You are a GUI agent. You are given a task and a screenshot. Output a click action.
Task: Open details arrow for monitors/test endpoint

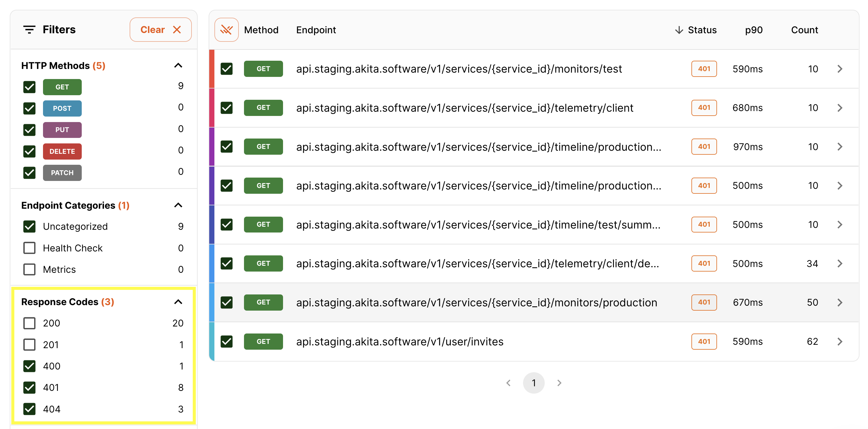pyautogui.click(x=839, y=69)
